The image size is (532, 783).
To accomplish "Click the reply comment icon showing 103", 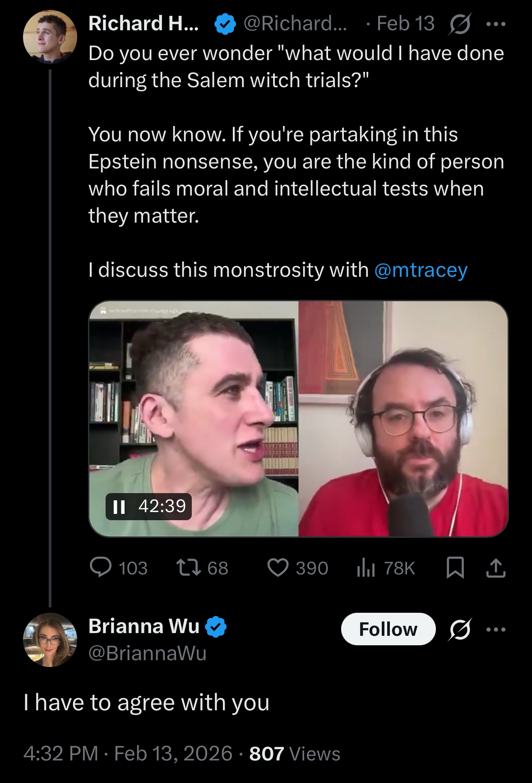I will [x=101, y=568].
